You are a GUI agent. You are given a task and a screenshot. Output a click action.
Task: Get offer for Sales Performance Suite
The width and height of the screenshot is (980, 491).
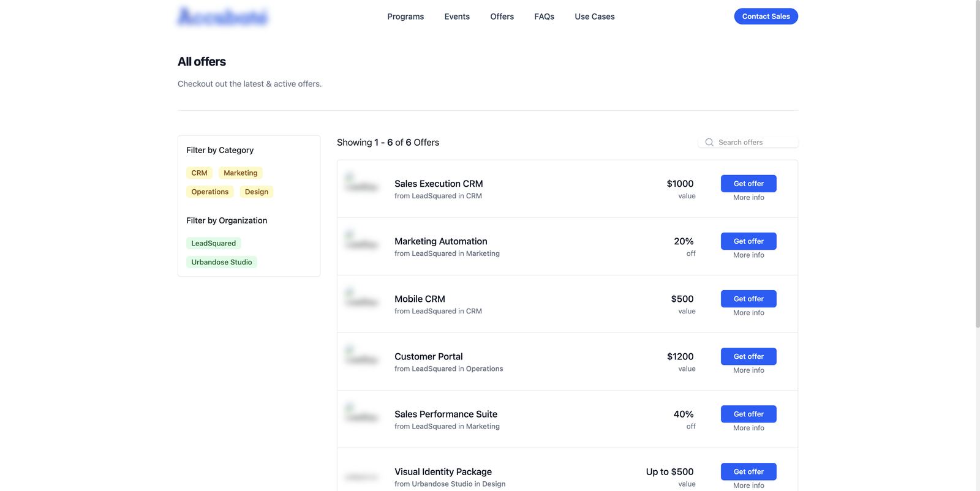(748, 414)
